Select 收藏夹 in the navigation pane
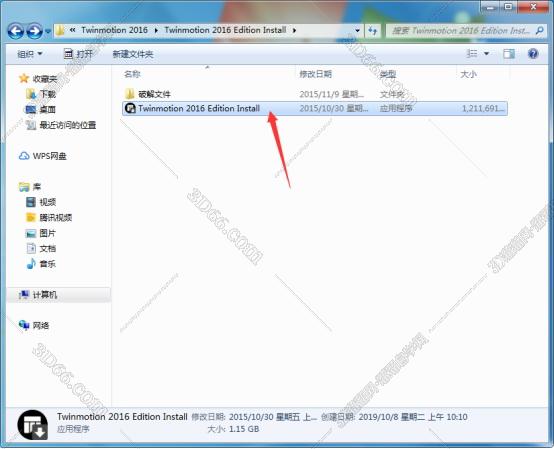 point(45,79)
